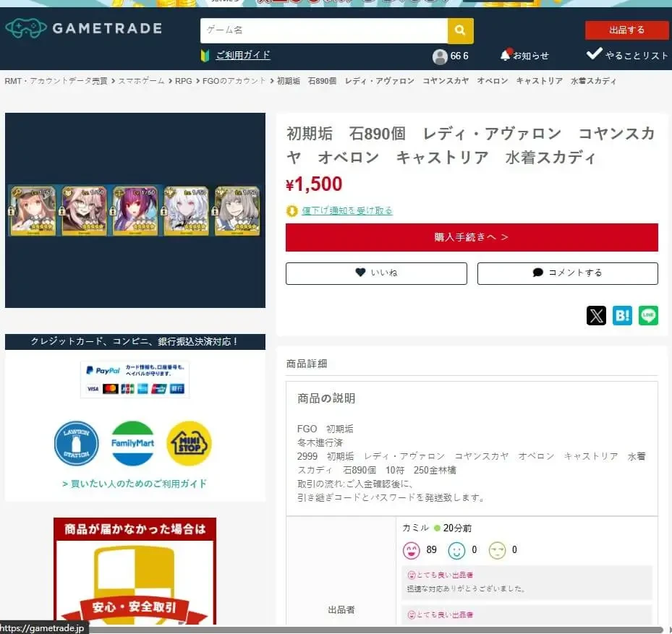Viewport: 672px width, 634px height.
Task: Open the やることリスト checkmark
Action: 594,53
